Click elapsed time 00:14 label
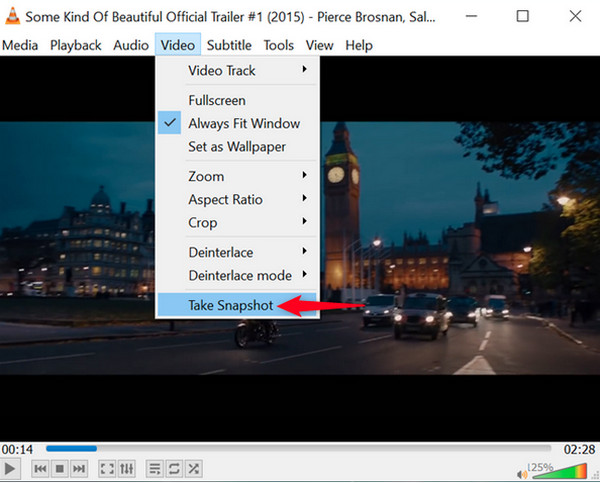The height and width of the screenshot is (483, 600). [x=17, y=449]
